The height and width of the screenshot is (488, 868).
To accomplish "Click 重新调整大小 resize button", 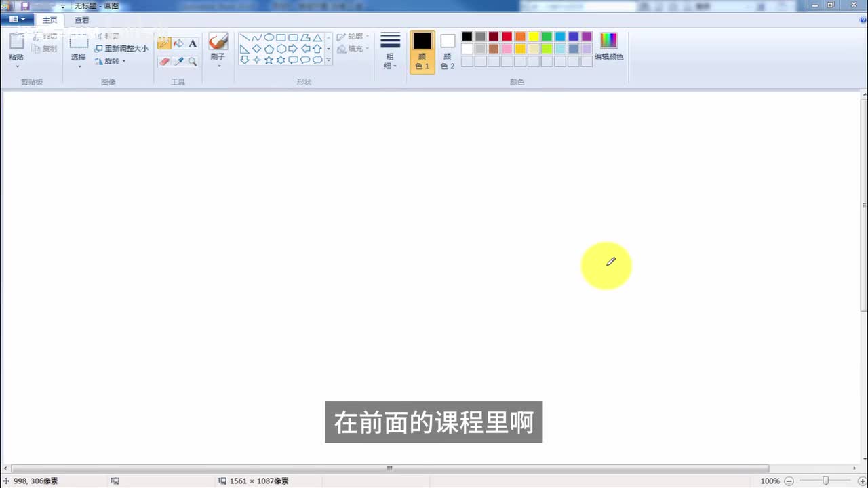I will click(x=121, y=49).
